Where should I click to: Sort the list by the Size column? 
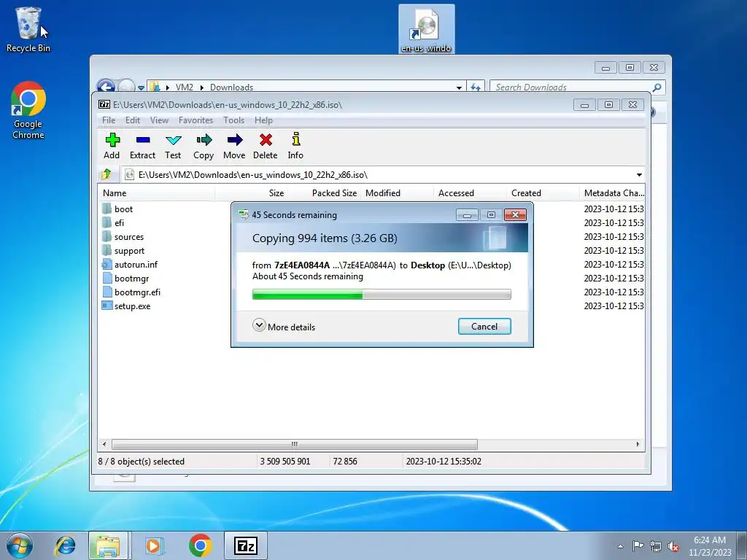tap(252, 192)
